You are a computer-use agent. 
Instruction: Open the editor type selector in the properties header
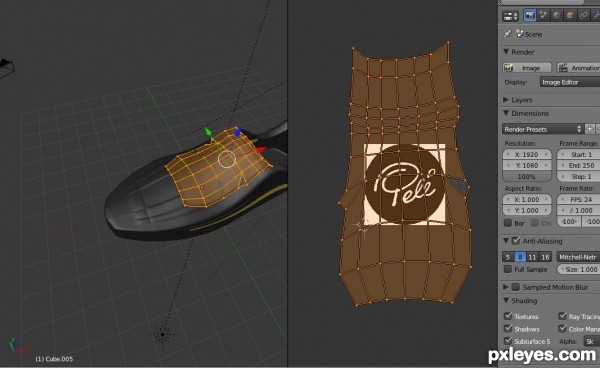pyautogui.click(x=510, y=16)
